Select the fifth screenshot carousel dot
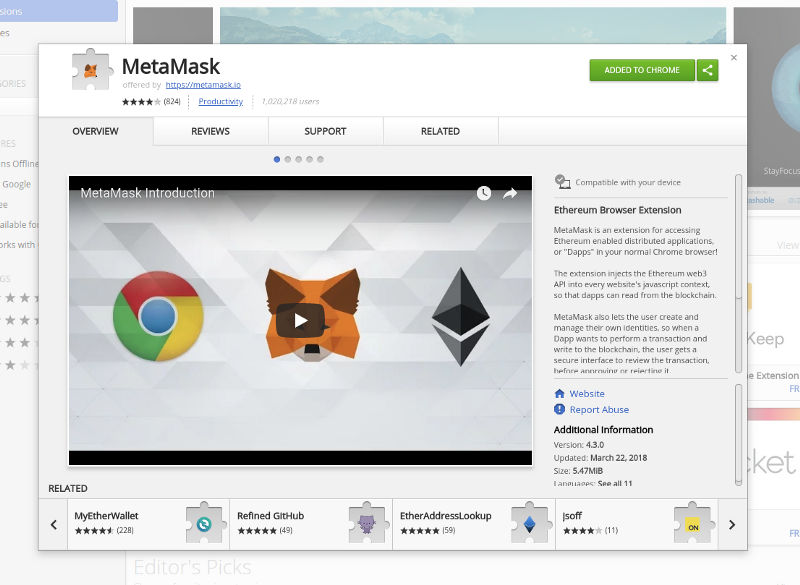 [x=320, y=159]
